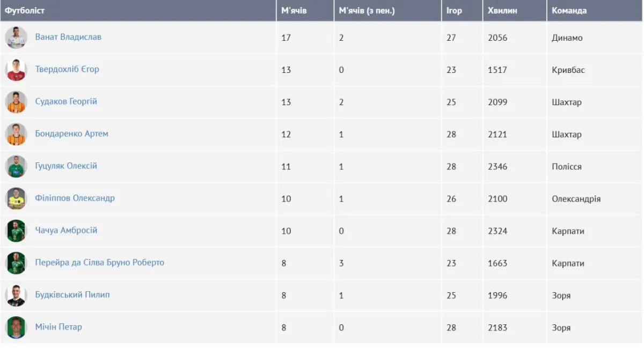
Task: Select the Олександрія team cell
Action: click(x=576, y=199)
